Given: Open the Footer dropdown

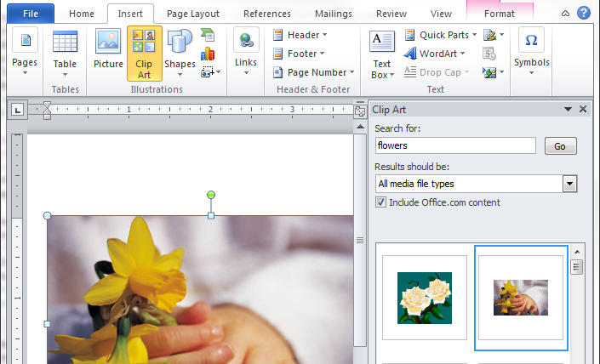Looking at the screenshot, I should (x=299, y=54).
